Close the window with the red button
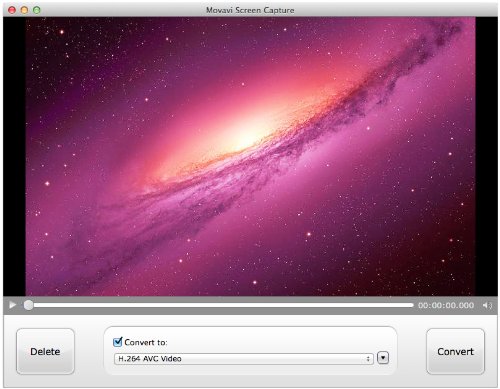Screen dimensions: 500x389 click(x=12, y=10)
